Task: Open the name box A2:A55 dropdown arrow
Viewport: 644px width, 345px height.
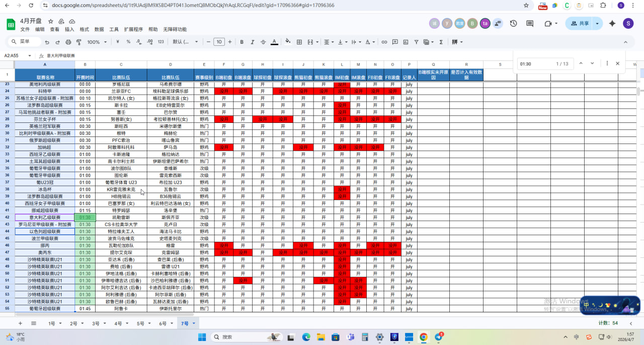Action: tap(29, 56)
